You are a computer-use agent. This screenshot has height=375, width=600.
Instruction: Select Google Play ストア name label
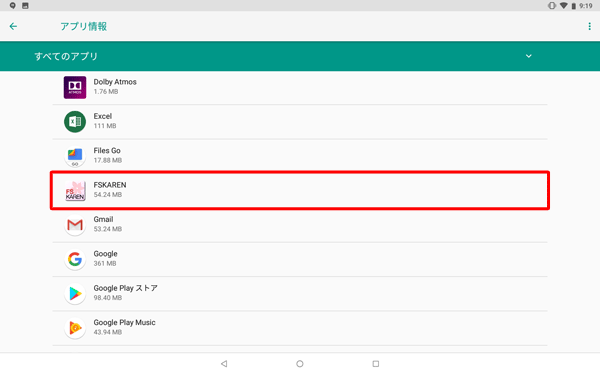pyautogui.click(x=126, y=288)
